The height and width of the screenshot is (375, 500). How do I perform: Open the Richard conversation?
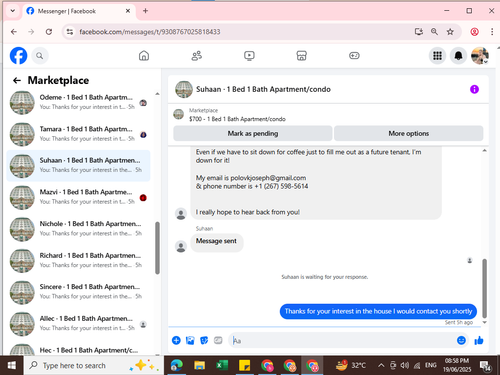pyautogui.click(x=78, y=261)
